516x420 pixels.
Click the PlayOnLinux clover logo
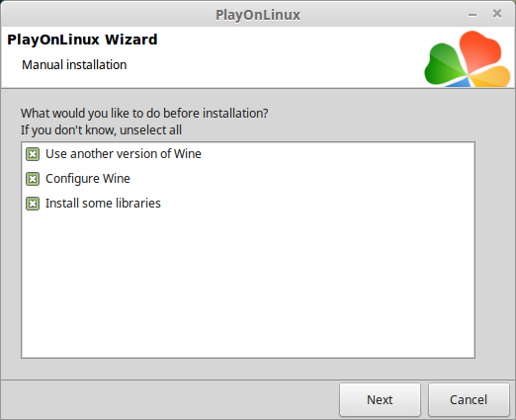[468, 59]
